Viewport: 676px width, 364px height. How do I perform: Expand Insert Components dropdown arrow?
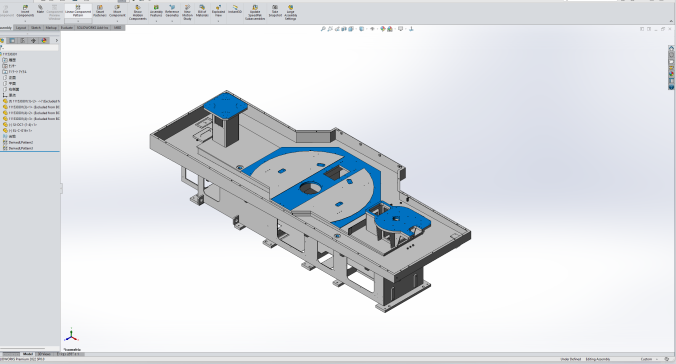coord(25,21)
